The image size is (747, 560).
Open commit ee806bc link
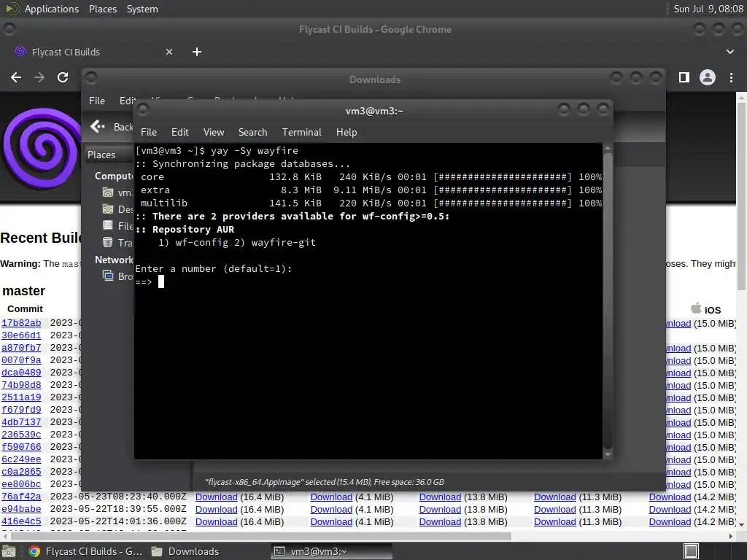(21, 484)
